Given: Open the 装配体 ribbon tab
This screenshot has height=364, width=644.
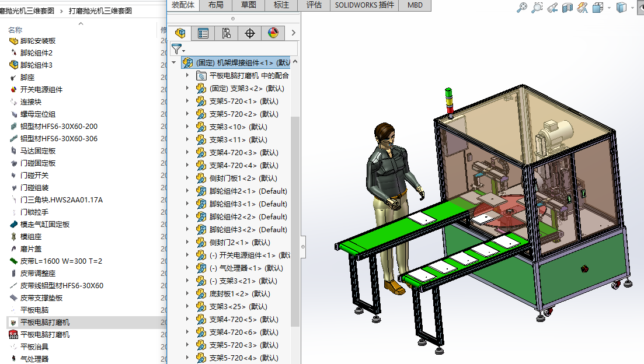Looking at the screenshot, I should (x=183, y=5).
